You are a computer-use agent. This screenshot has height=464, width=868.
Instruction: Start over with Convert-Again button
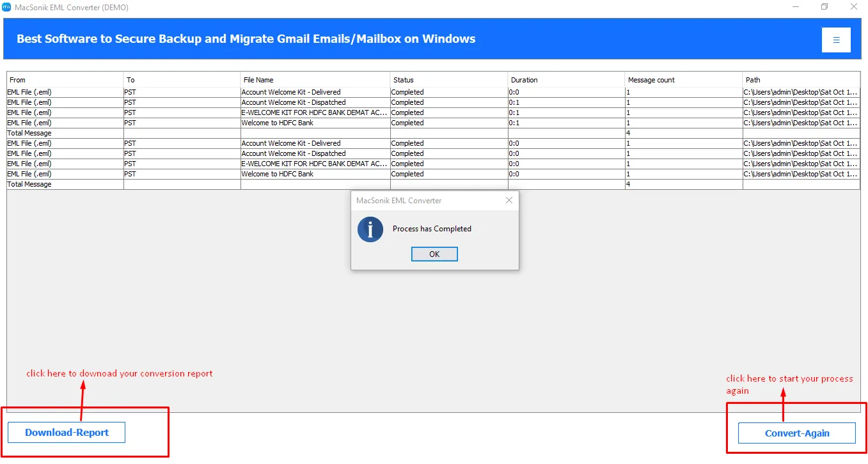click(796, 433)
